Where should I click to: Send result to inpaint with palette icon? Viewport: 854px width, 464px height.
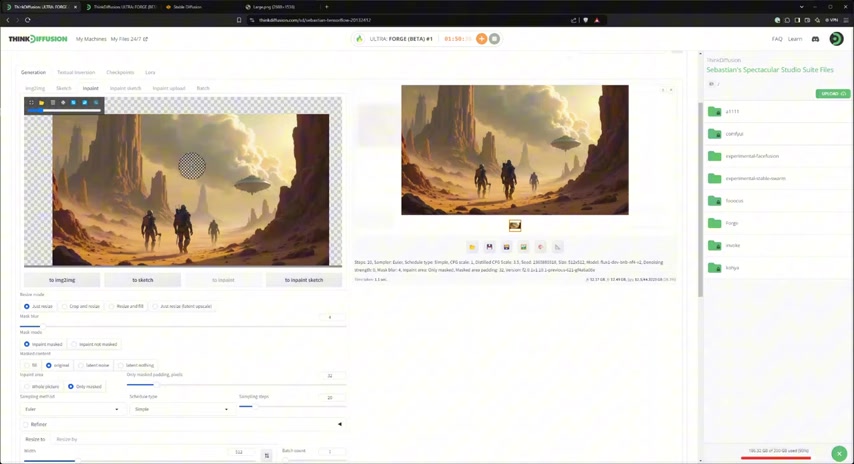pyautogui.click(x=540, y=247)
